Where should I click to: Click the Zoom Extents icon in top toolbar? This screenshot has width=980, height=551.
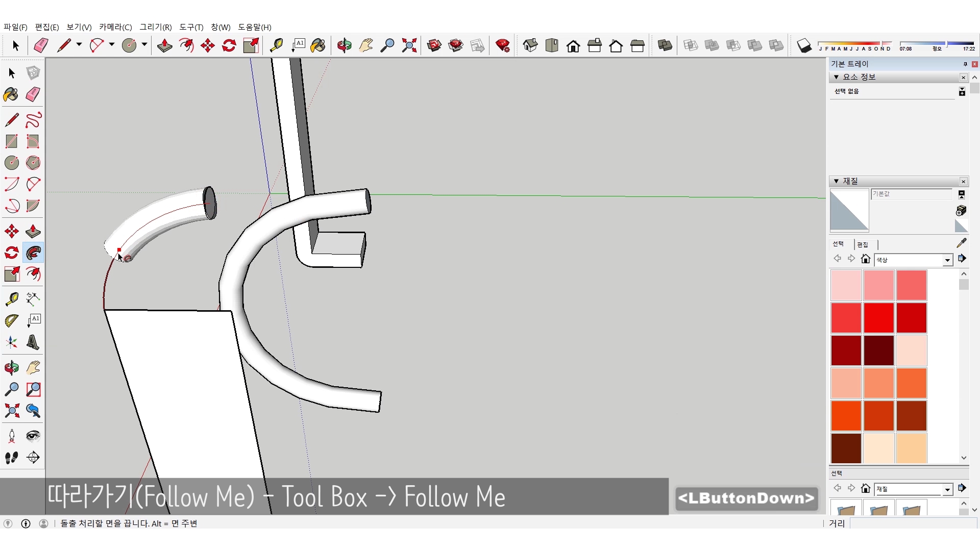tap(409, 46)
